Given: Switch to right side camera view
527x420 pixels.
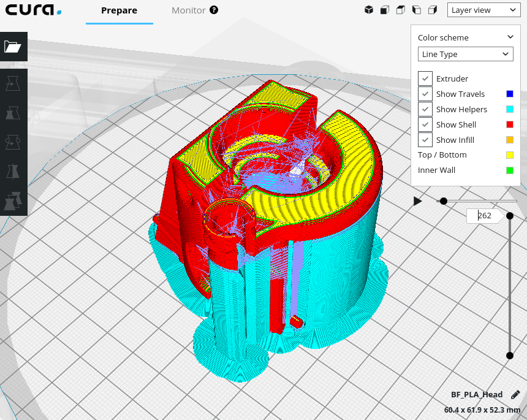Looking at the screenshot, I should 433,10.
